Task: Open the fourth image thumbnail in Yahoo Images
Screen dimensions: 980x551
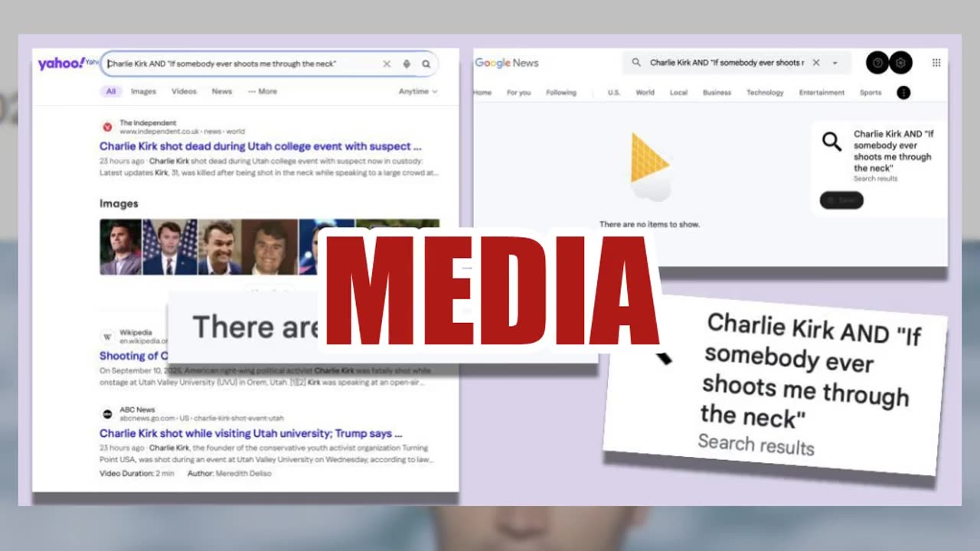Action: pos(269,247)
